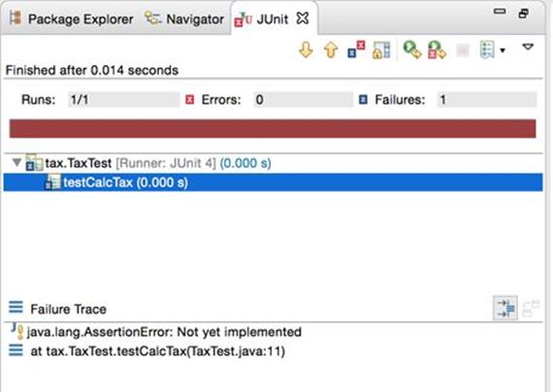Go to previous failed test arrow
The width and height of the screenshot is (553, 392).
tap(331, 49)
